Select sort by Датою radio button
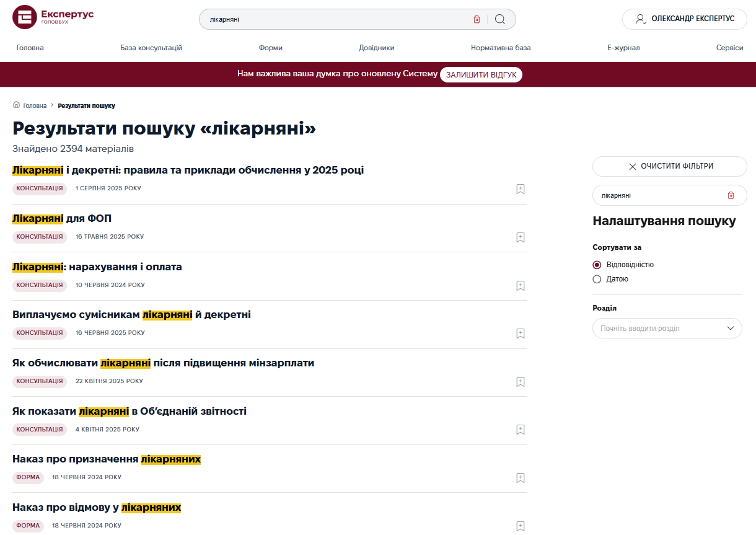Image resolution: width=756 pixels, height=535 pixels. [597, 279]
